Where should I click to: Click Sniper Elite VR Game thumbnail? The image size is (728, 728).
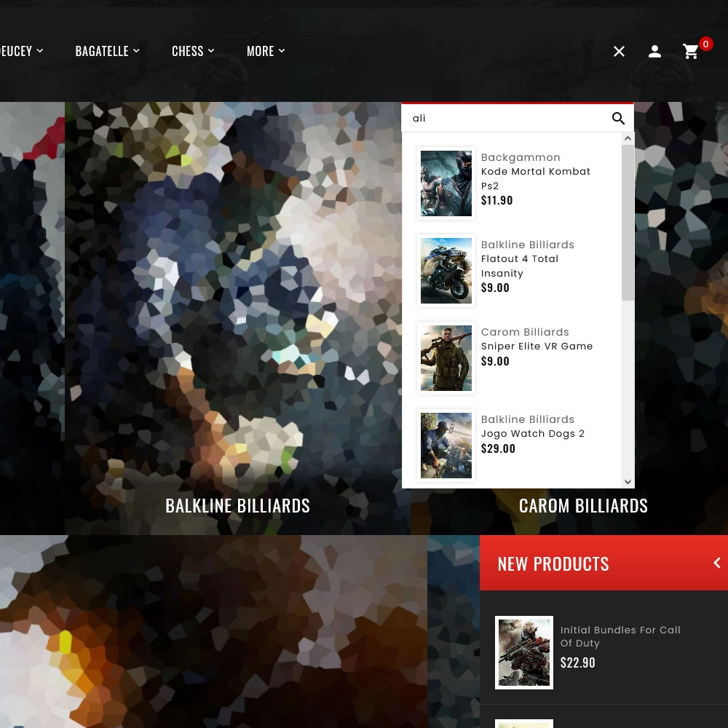[x=446, y=358]
